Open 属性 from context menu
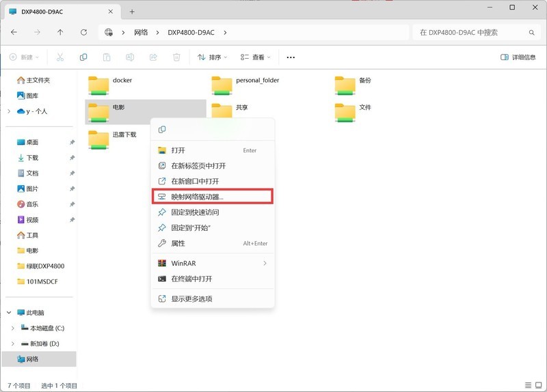Screen dimensions: 547x392 (x=213, y=243)
